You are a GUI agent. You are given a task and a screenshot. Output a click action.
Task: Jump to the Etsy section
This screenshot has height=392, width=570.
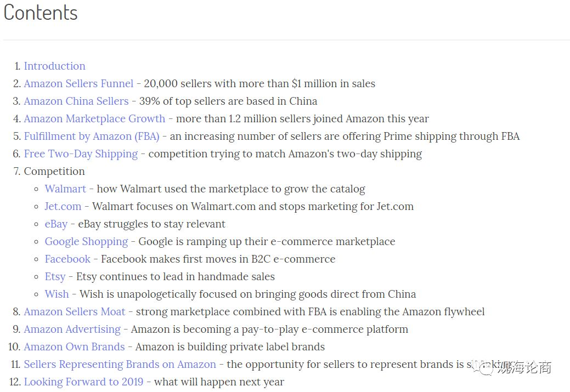[55, 277]
